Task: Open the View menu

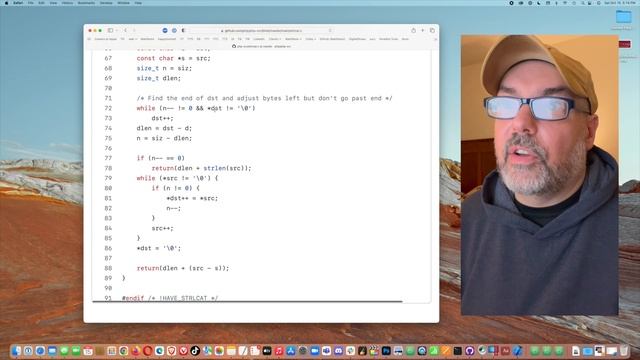Action: click(53, 3)
